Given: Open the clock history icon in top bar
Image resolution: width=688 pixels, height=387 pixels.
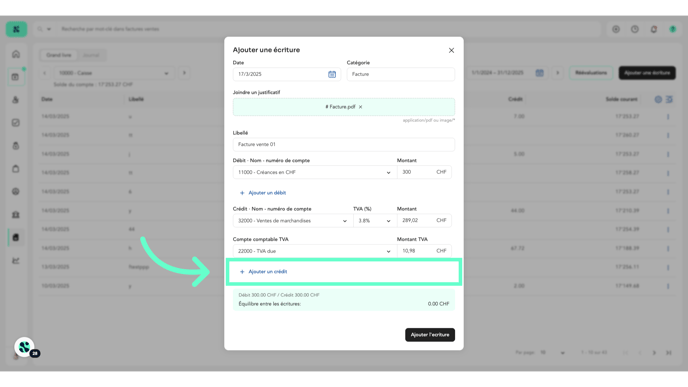Looking at the screenshot, I should 635,29.
